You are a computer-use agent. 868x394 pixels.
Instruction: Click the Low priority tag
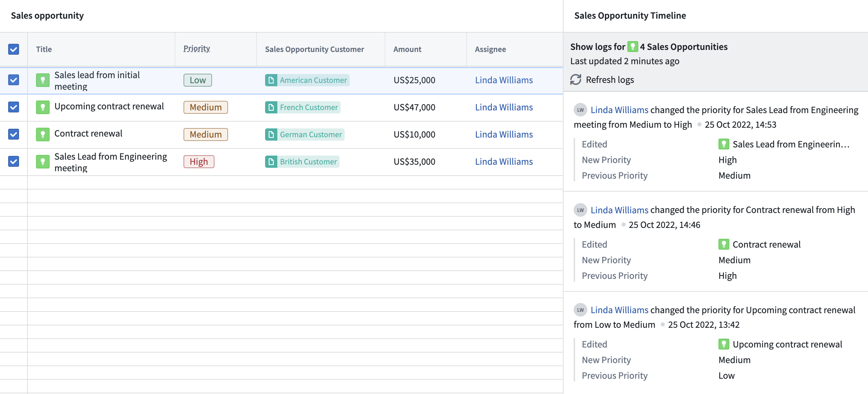point(198,80)
